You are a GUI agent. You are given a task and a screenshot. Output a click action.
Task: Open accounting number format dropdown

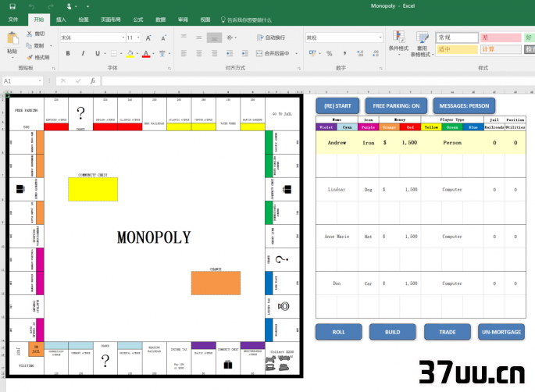click(319, 53)
